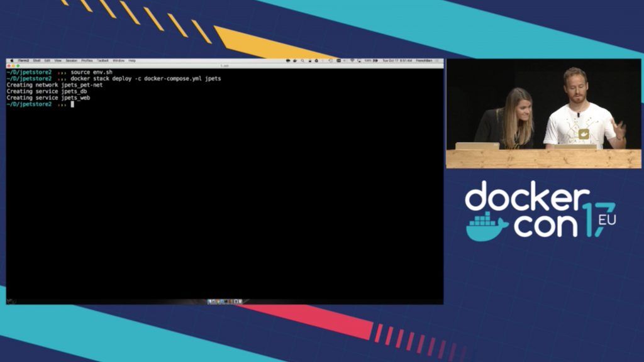Open the Edit menu
Screen dimensions: 644x362
[x=47, y=61]
